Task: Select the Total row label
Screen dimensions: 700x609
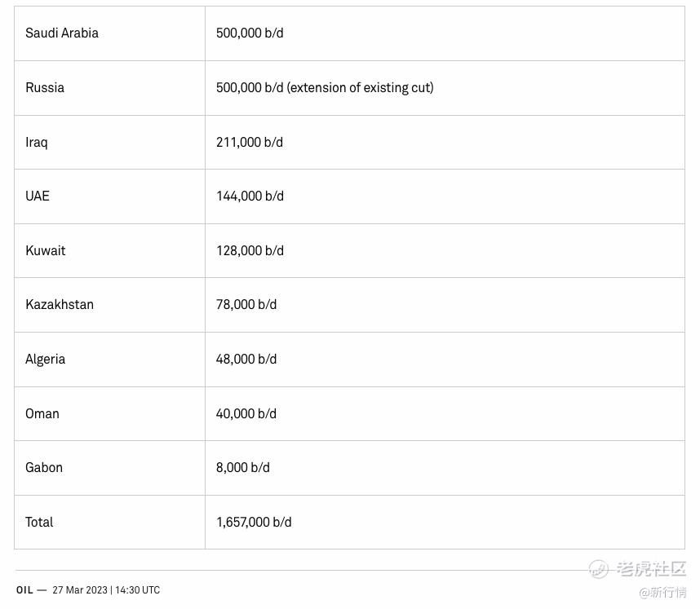Action: [39, 522]
